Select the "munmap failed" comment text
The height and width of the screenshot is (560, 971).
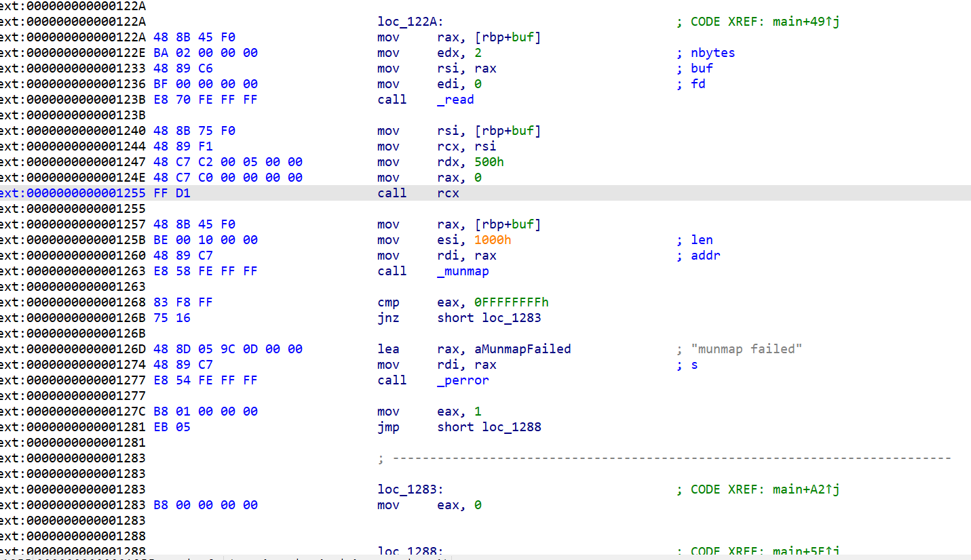point(745,348)
